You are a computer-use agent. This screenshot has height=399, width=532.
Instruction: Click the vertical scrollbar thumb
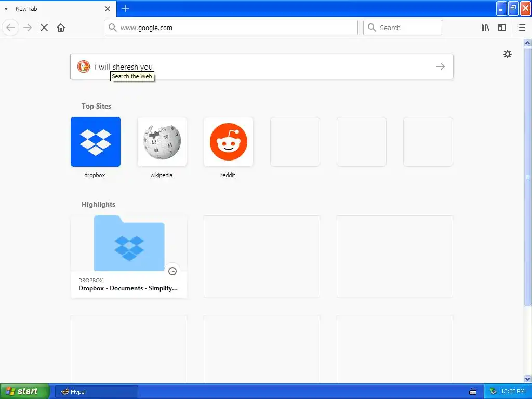click(527, 177)
